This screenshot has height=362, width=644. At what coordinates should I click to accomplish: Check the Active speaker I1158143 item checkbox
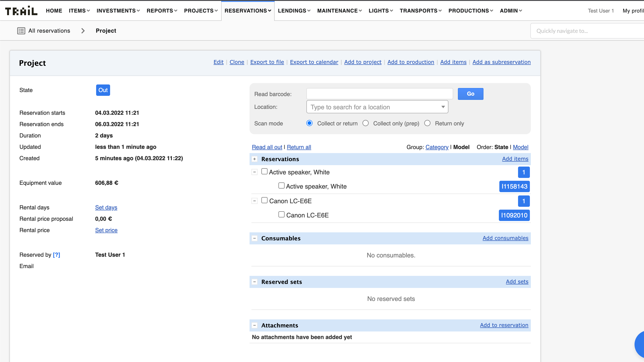point(282,186)
